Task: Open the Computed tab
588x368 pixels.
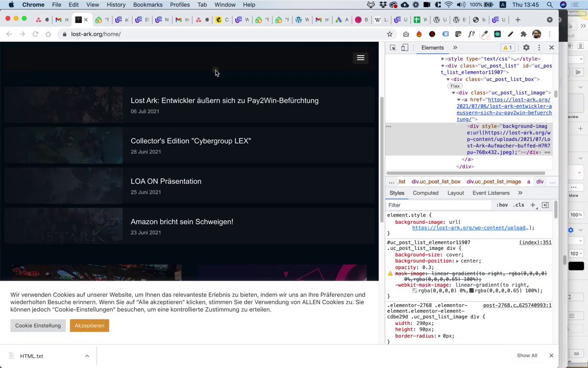Action: pyautogui.click(x=426, y=193)
